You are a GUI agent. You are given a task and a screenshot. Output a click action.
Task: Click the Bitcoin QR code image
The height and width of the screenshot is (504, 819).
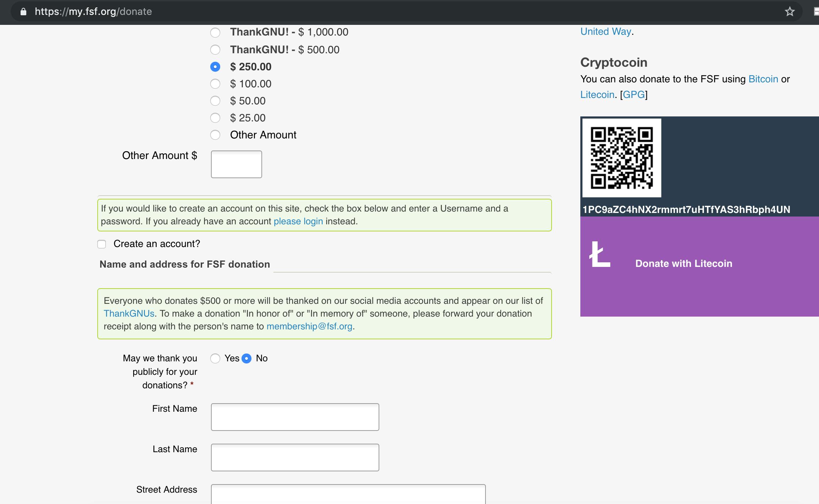(622, 158)
